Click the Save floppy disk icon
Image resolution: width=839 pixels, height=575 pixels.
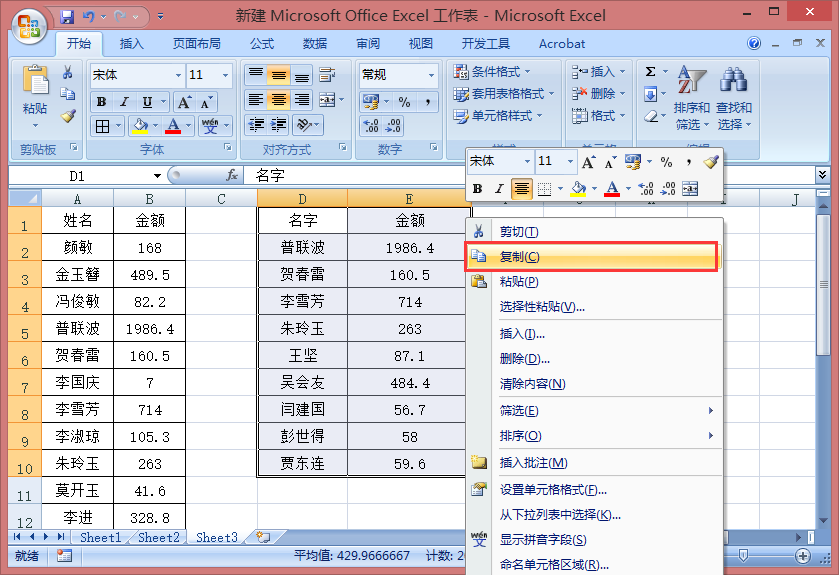[67, 17]
